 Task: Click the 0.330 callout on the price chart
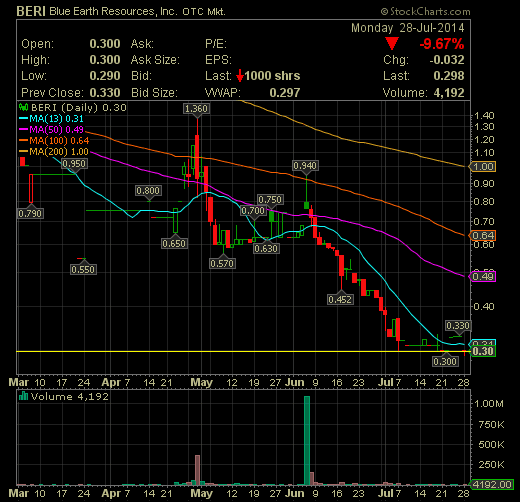pos(458,325)
